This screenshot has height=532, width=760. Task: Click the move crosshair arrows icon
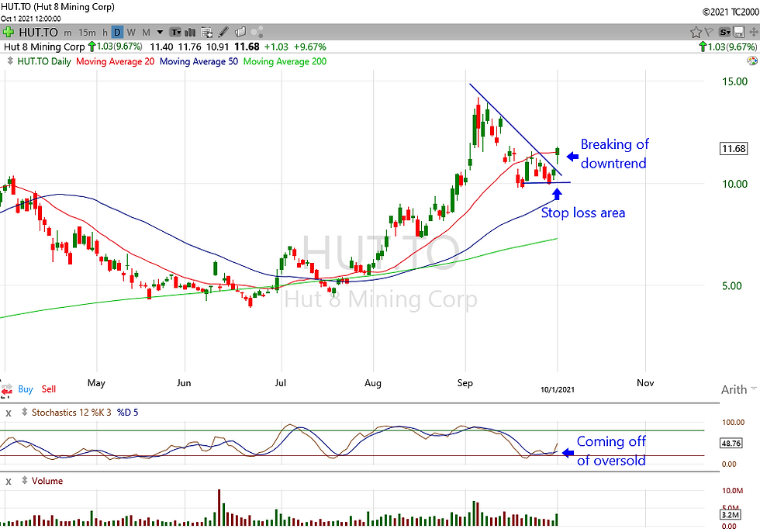[x=753, y=33]
